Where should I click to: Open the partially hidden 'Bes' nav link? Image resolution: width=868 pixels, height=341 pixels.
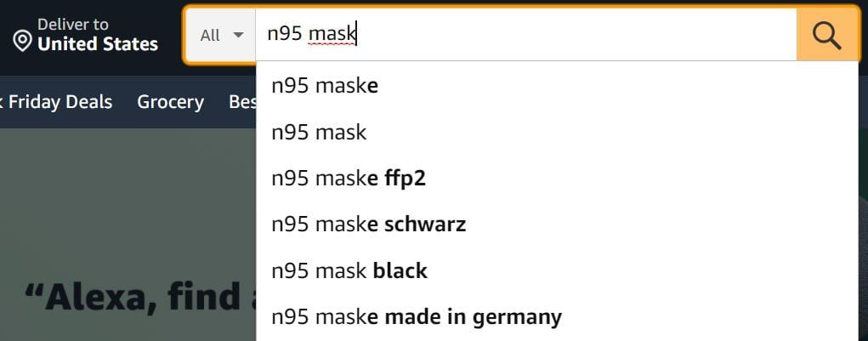click(x=242, y=102)
